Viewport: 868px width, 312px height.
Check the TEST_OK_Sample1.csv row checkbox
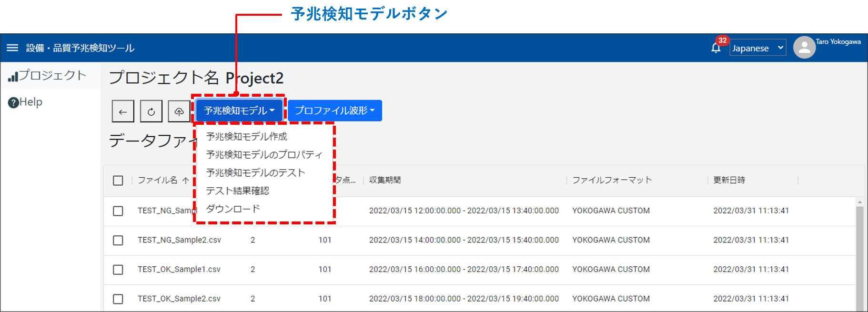(x=118, y=270)
